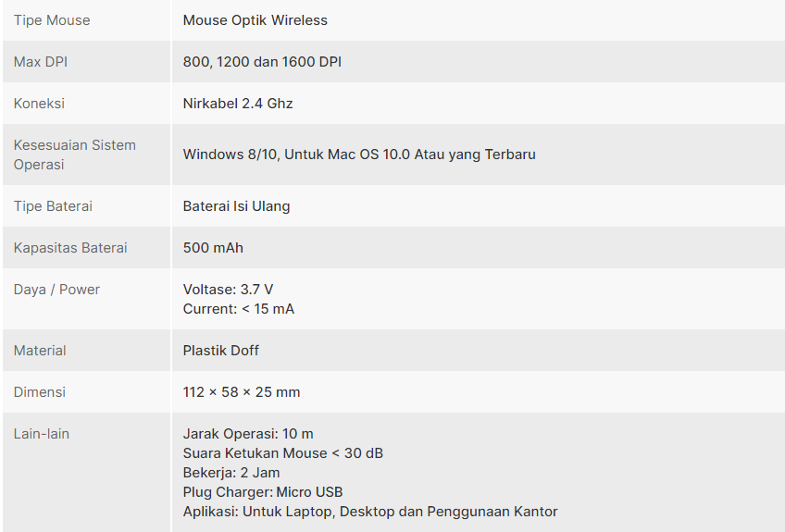Viewport: 785px width, 532px height.
Task: Click the "Max DPI" label cell
Action: coord(41,62)
